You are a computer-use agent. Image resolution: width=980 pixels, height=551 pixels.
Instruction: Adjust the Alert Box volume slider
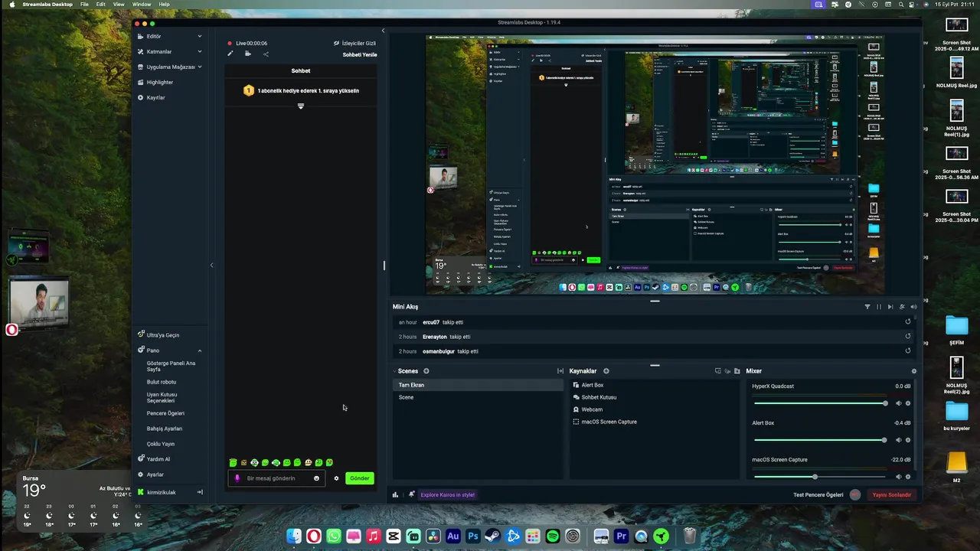tap(820, 440)
